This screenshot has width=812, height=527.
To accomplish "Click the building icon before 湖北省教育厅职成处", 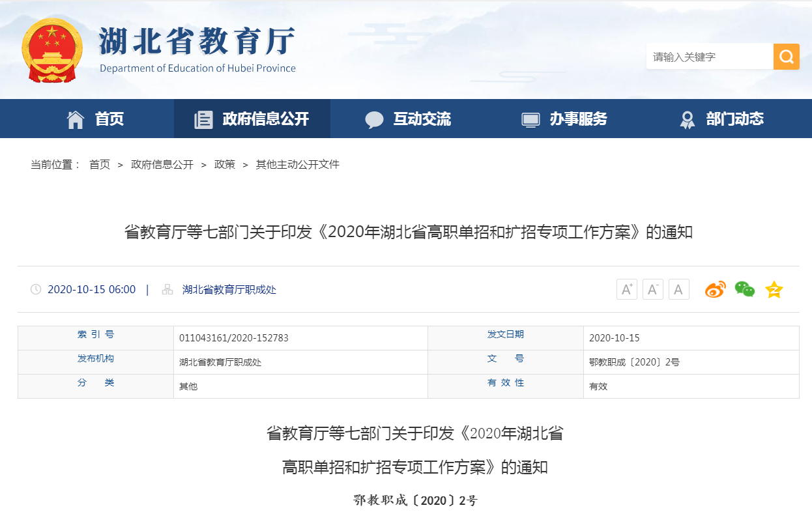I will (x=167, y=289).
